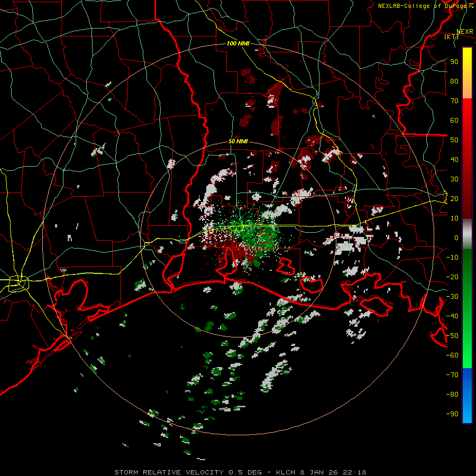Click the 0 value on velocity scale
The image size is (476, 476).
[x=456, y=237]
